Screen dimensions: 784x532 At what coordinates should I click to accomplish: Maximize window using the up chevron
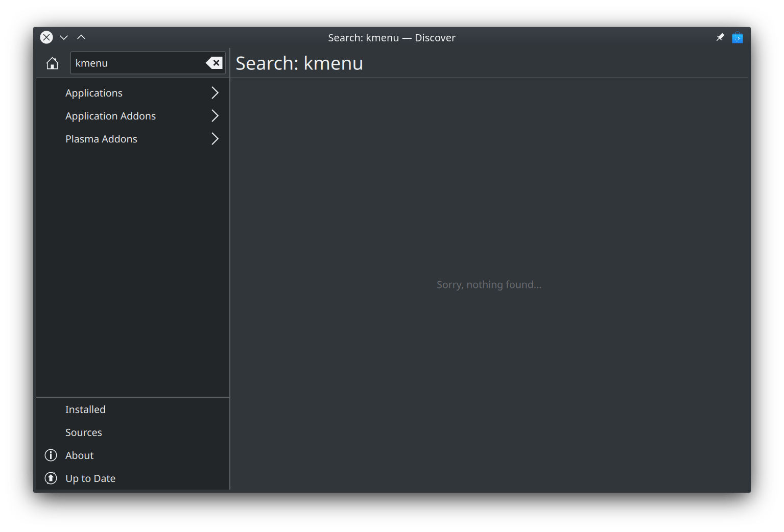[x=81, y=37]
